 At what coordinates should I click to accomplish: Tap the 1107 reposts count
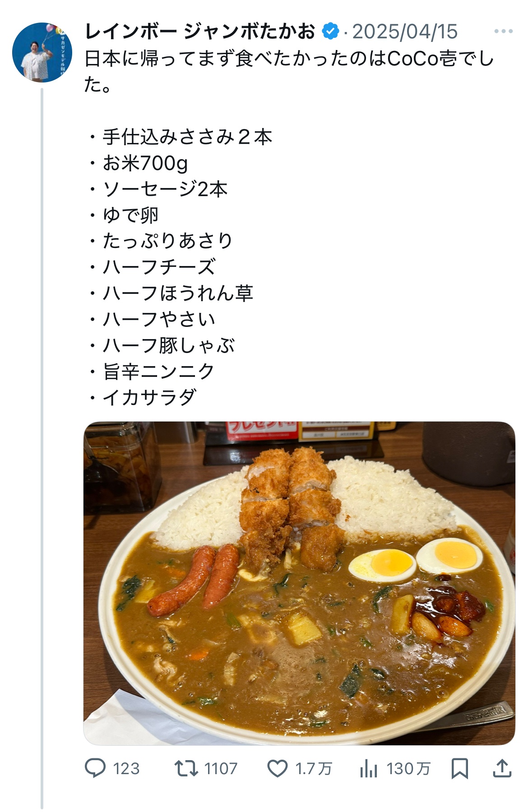click(221, 768)
